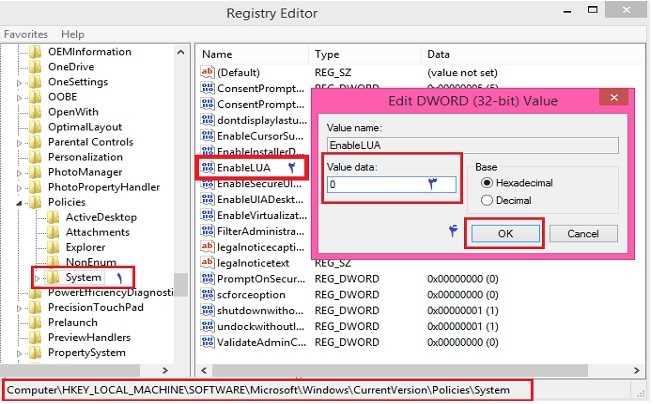This screenshot has width=653, height=404.
Task: Open the Help menu
Action: (x=73, y=34)
